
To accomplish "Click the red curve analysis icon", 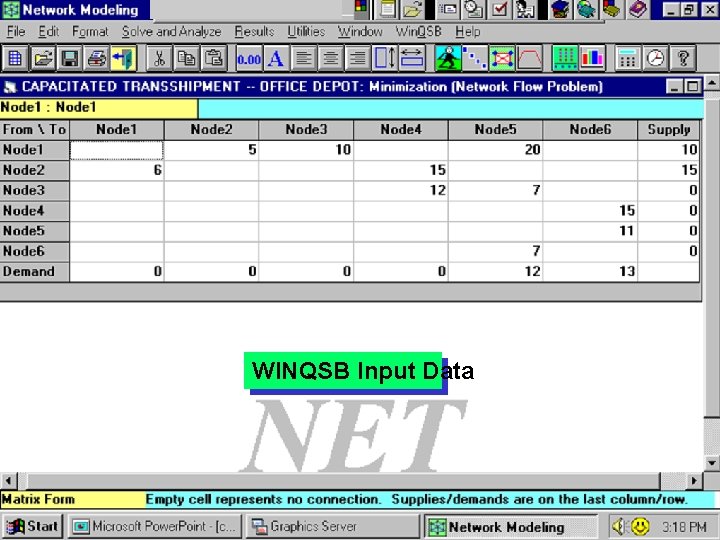I will (x=529, y=58).
